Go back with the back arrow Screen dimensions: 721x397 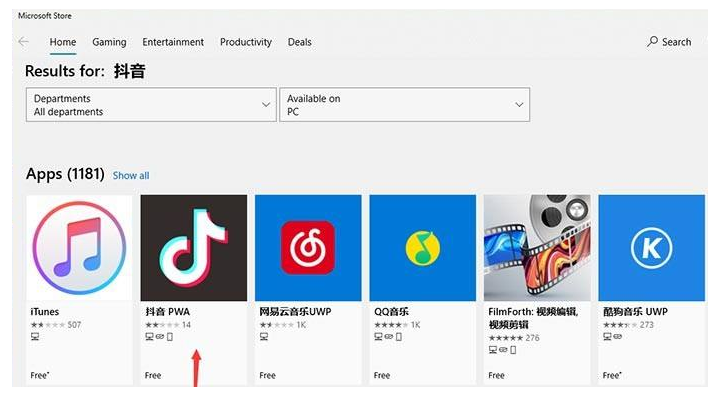click(23, 42)
